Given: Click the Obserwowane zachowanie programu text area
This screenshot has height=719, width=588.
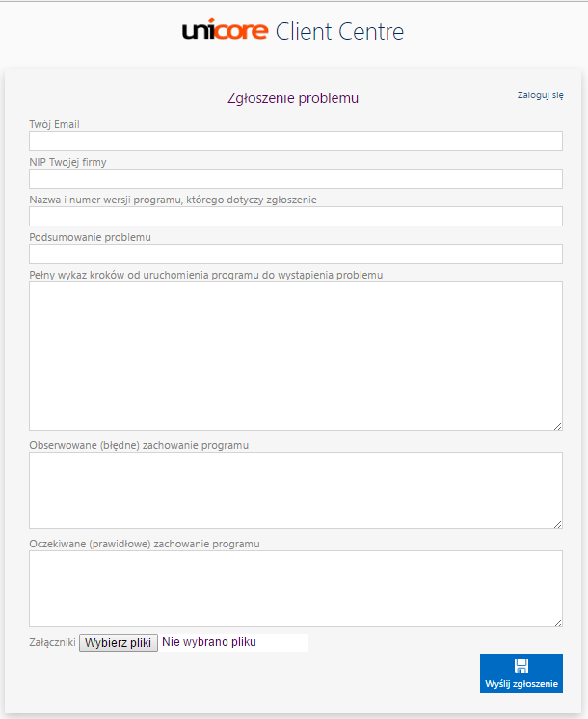Looking at the screenshot, I should pos(295,491).
